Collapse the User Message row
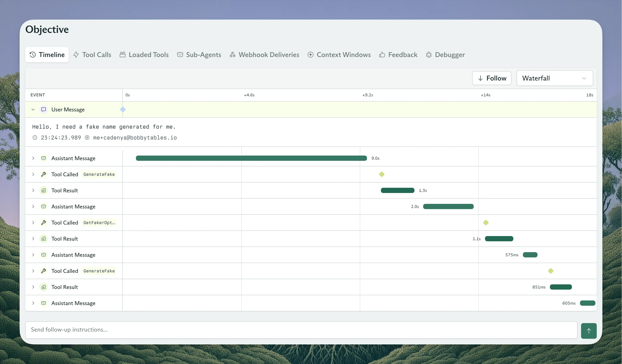The height and width of the screenshot is (364, 622). (x=33, y=109)
